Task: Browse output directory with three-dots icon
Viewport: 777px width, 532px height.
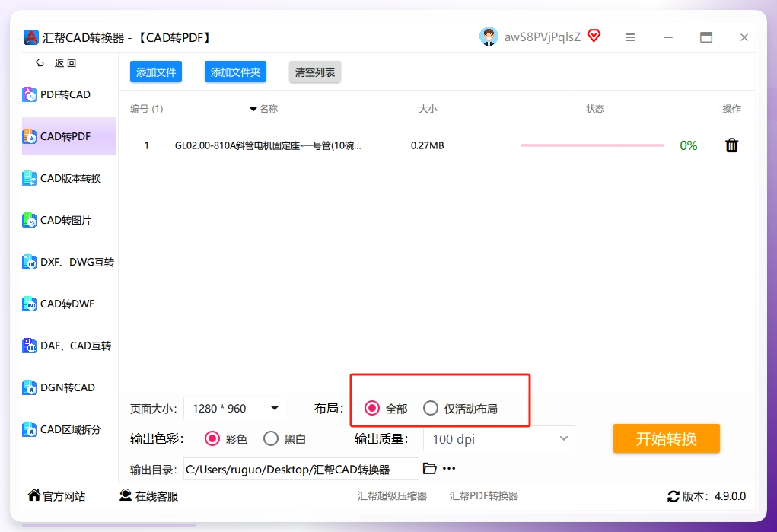Action: (x=449, y=469)
